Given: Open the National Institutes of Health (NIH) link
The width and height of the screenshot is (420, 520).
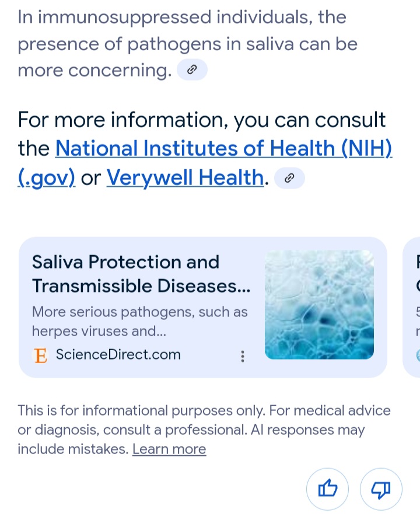Looking at the screenshot, I should click(224, 148).
